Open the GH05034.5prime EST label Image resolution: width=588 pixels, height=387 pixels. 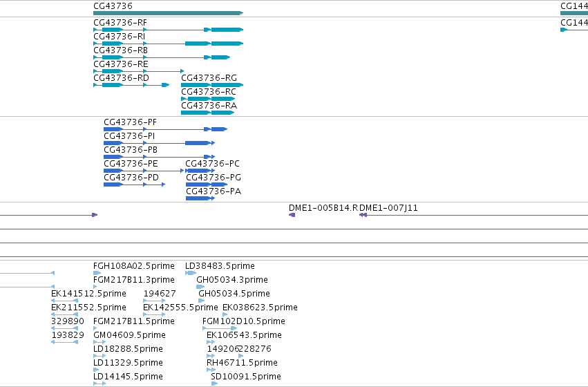point(234,294)
